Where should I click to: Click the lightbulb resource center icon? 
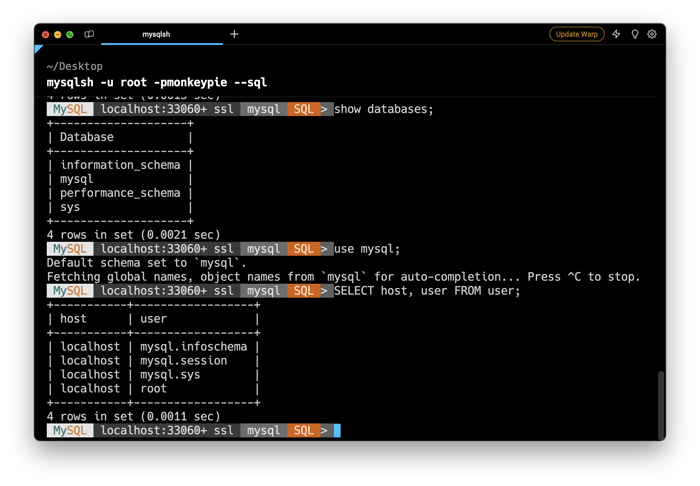(x=634, y=34)
